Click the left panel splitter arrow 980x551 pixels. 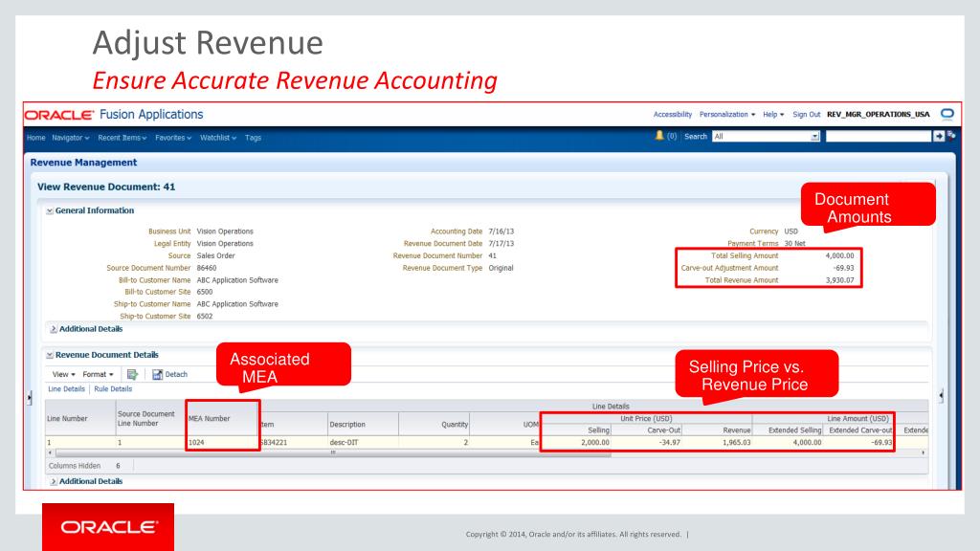pos(30,397)
